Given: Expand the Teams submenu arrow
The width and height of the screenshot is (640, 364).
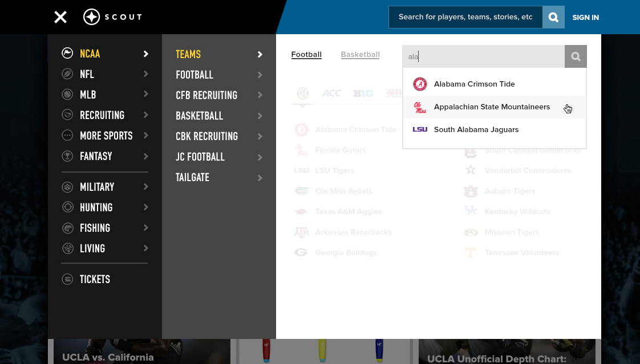Looking at the screenshot, I should pyautogui.click(x=260, y=54).
